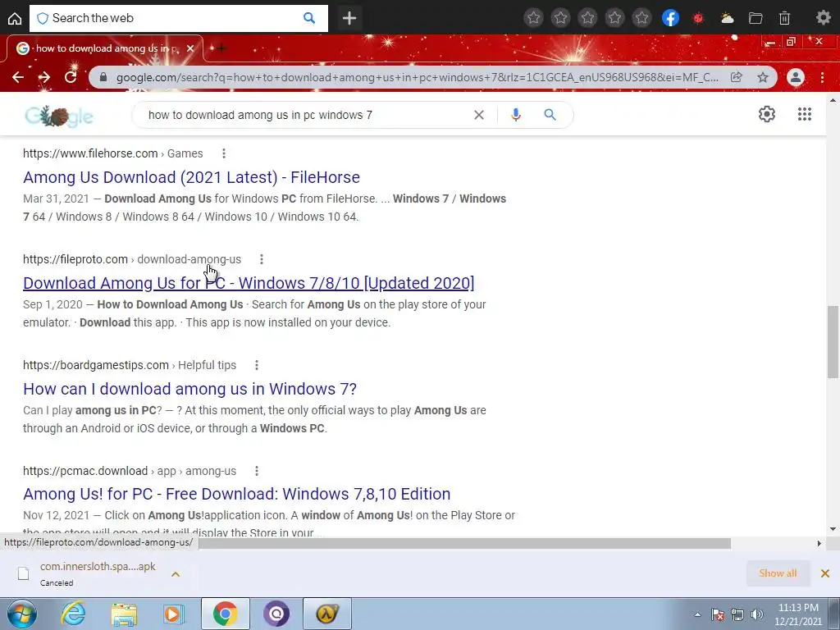
Task: Click the vertical page scrollbar thumb
Action: click(x=833, y=342)
